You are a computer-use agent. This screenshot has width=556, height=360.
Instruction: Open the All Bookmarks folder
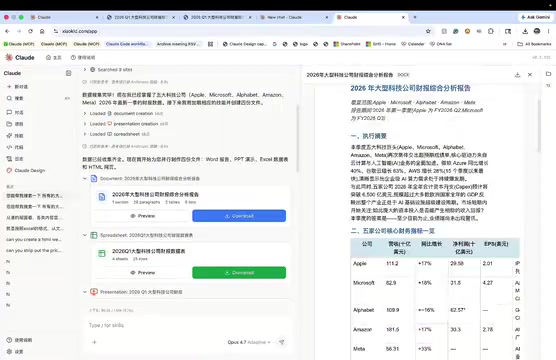click(x=534, y=44)
